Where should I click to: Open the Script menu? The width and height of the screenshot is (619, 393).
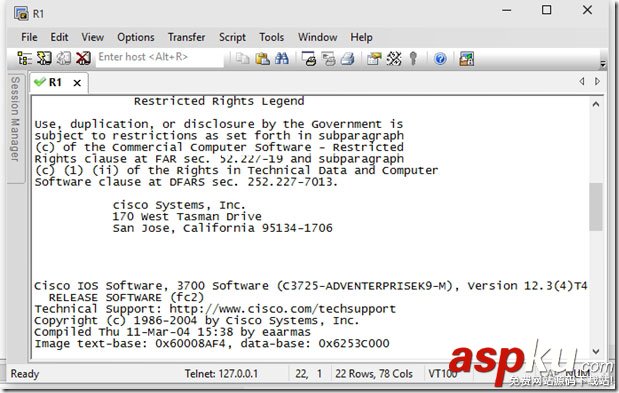pos(232,37)
